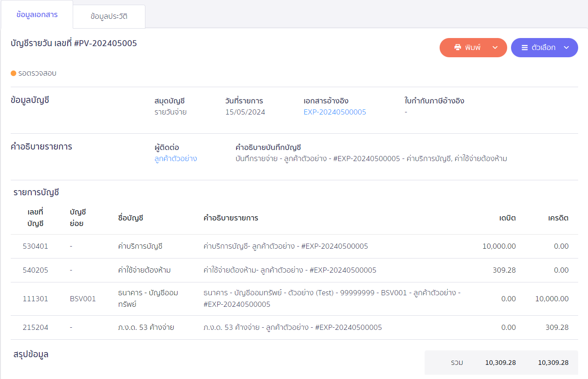Screen dimensions: 588x379
Task: Click the credit amount 10,000.00 for 111301
Action: click(552, 299)
